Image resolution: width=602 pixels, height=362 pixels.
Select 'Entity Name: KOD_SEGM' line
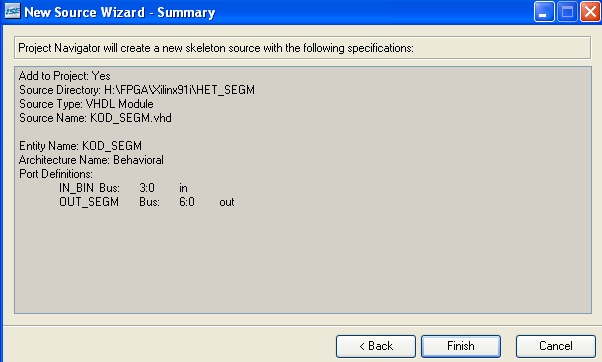(80, 146)
